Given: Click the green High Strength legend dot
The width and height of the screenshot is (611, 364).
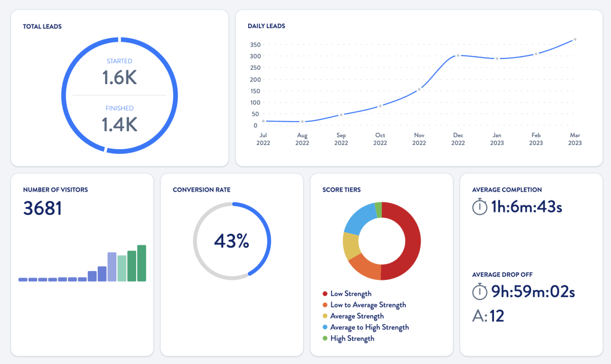Looking at the screenshot, I should [325, 338].
